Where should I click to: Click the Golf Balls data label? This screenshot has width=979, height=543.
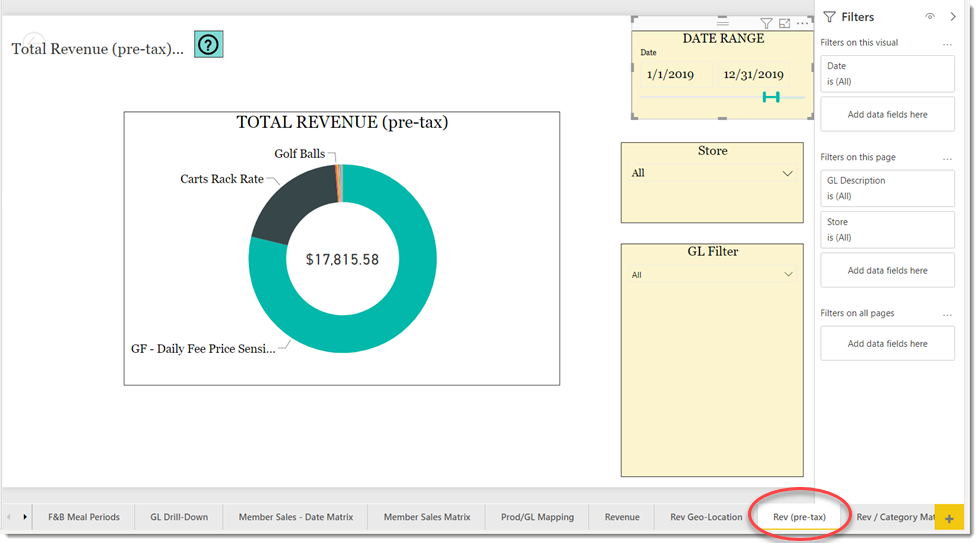tap(300, 154)
